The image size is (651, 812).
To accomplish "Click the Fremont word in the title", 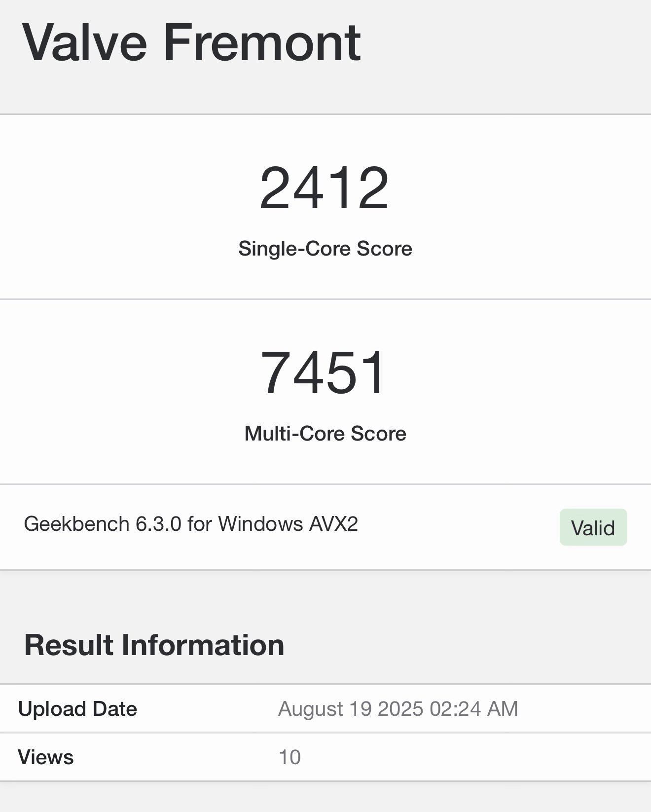I will click(262, 43).
